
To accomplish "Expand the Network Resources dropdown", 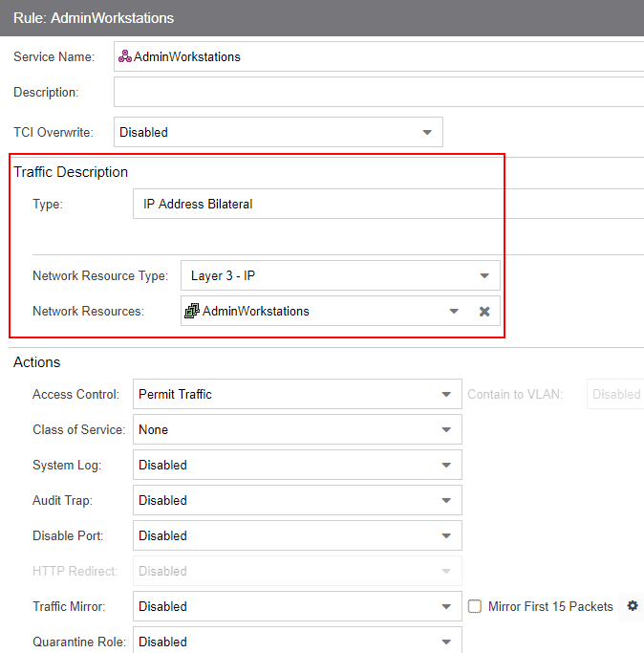I will (454, 311).
